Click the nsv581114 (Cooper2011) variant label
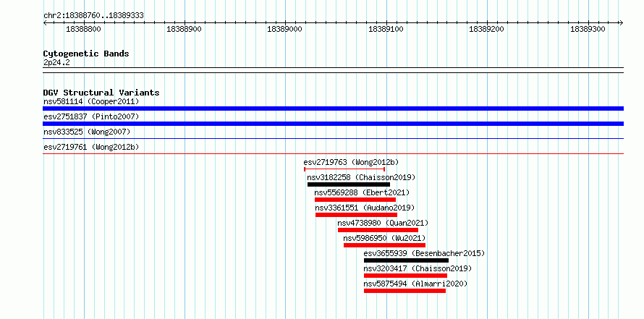 click(x=91, y=101)
